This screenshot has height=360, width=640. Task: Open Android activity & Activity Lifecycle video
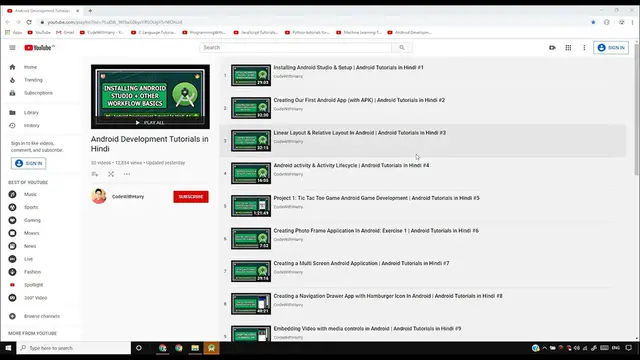coord(351,166)
